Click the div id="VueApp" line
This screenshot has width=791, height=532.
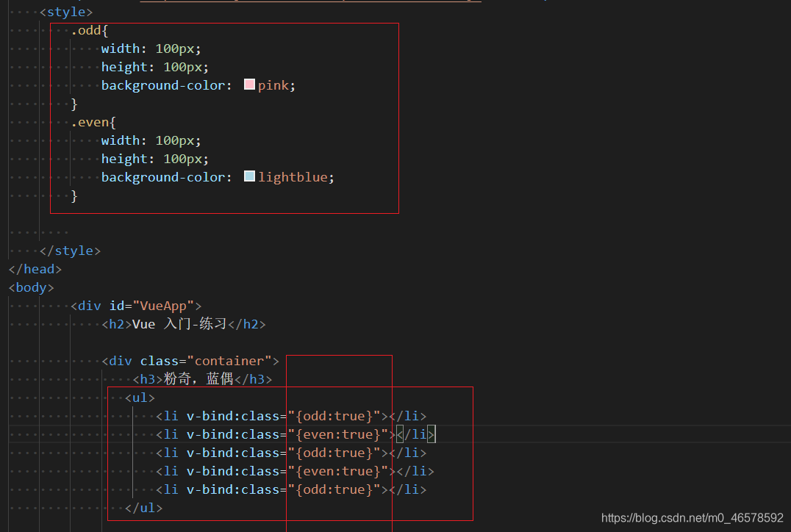[136, 306]
